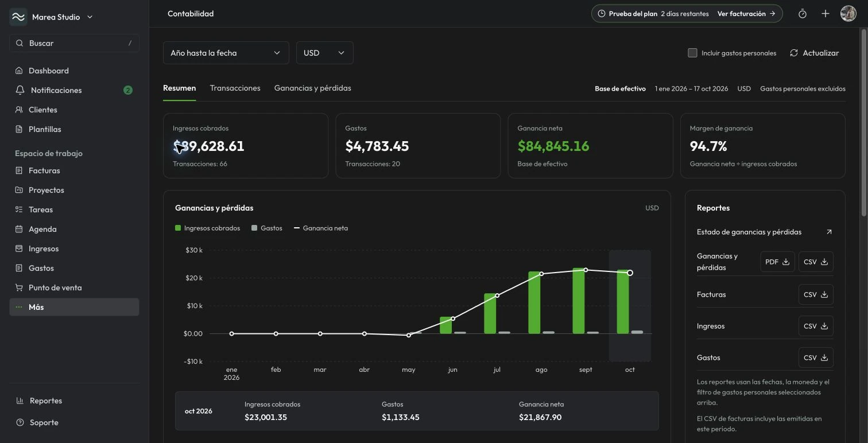
Task: Toggle Ingresos cobrados green legend swatch
Action: pos(178,228)
